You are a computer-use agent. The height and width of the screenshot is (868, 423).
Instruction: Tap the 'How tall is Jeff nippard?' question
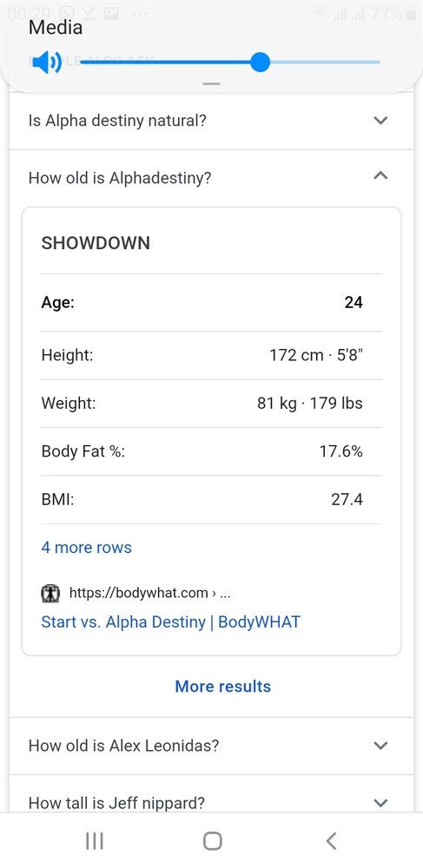116,802
